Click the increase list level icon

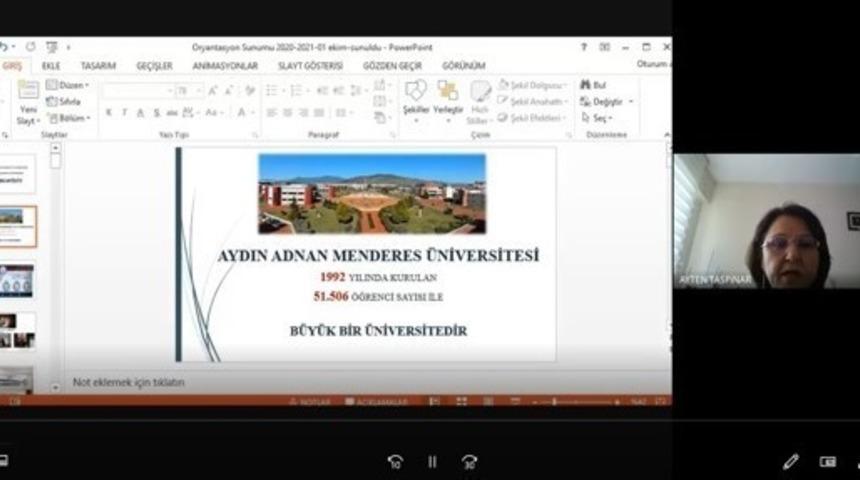click(338, 91)
